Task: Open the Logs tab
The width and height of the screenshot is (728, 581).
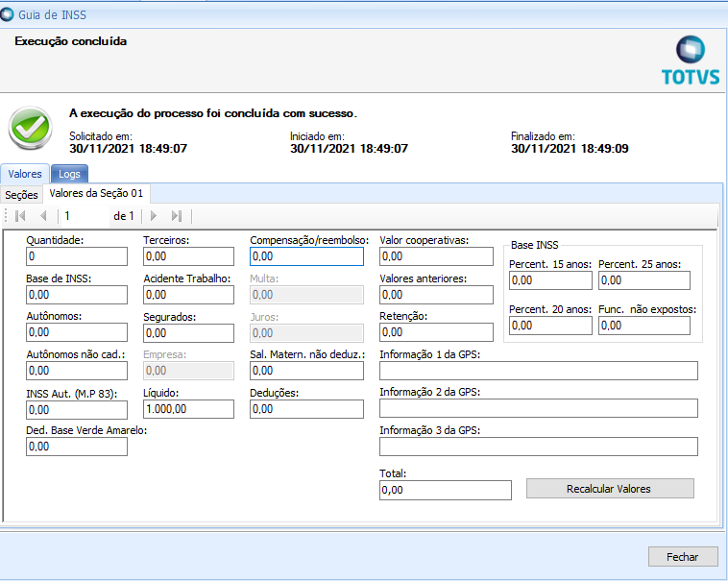Action: [x=69, y=174]
